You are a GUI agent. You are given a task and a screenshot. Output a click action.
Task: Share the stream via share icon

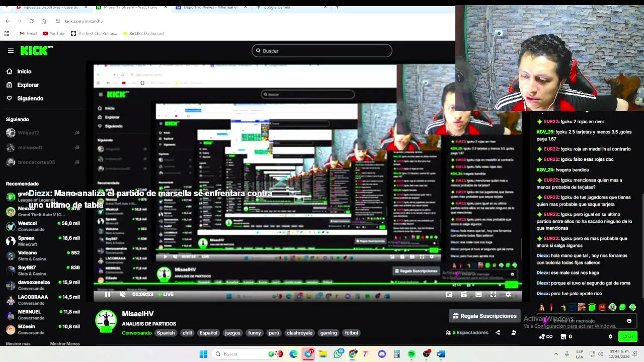point(498,332)
